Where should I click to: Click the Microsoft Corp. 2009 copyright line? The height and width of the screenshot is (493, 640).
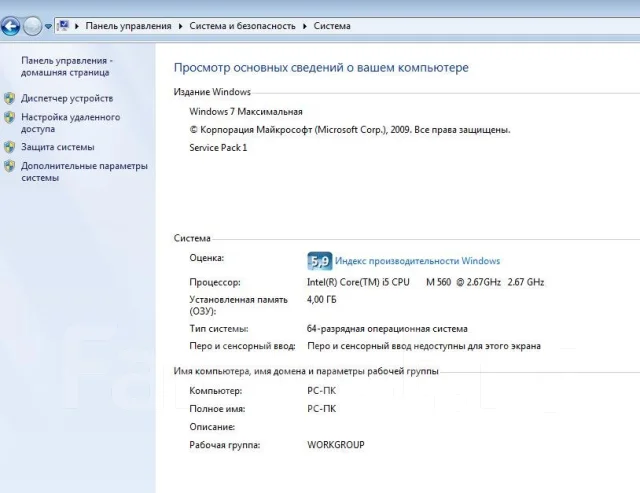(x=350, y=130)
